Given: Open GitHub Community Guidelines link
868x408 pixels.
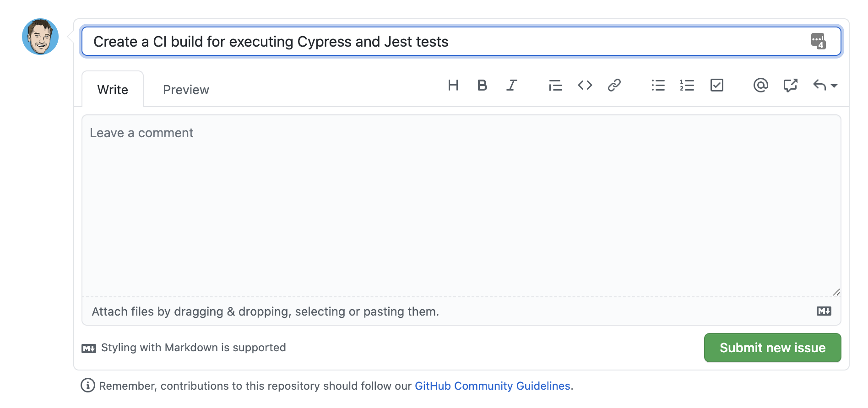Looking at the screenshot, I should tap(493, 386).
